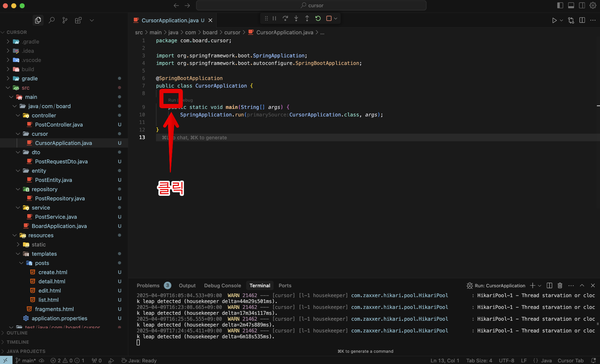Open application.properties file
Image resolution: width=600 pixels, height=364 pixels.
click(x=59, y=318)
